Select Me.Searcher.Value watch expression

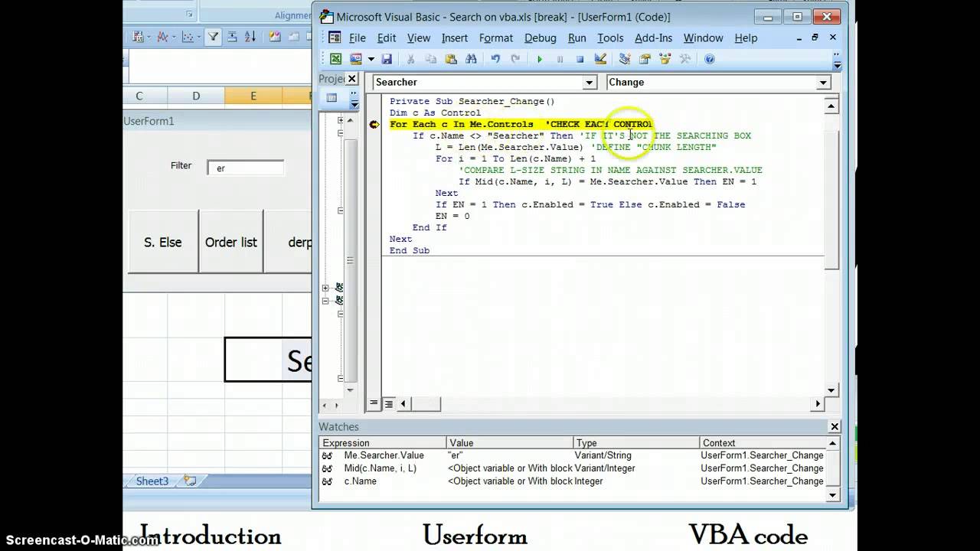click(384, 455)
